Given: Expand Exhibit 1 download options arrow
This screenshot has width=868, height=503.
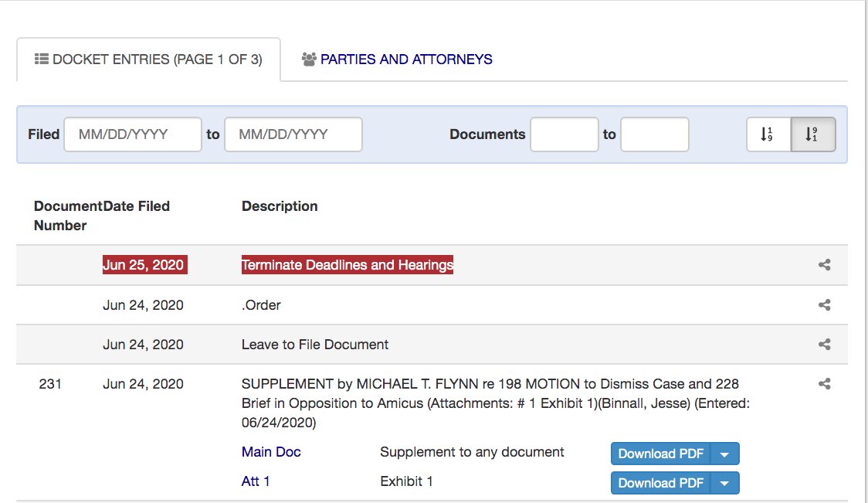Looking at the screenshot, I should tap(724, 483).
